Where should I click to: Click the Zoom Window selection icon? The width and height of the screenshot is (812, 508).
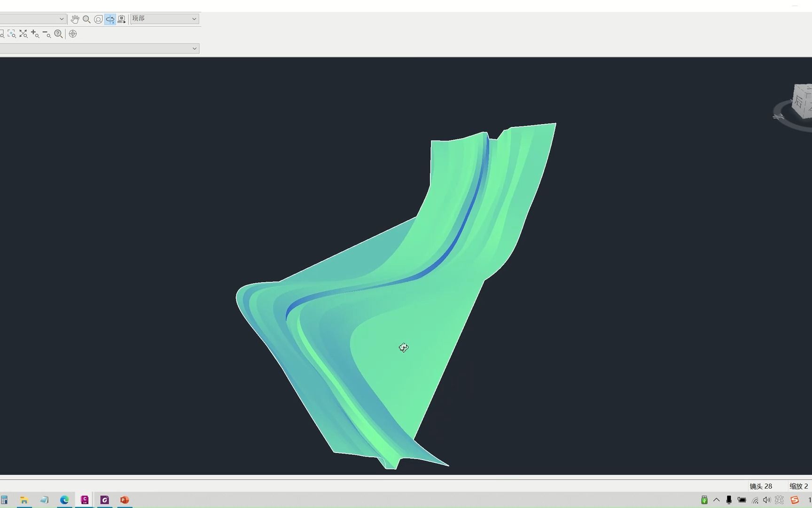pyautogui.click(x=12, y=34)
